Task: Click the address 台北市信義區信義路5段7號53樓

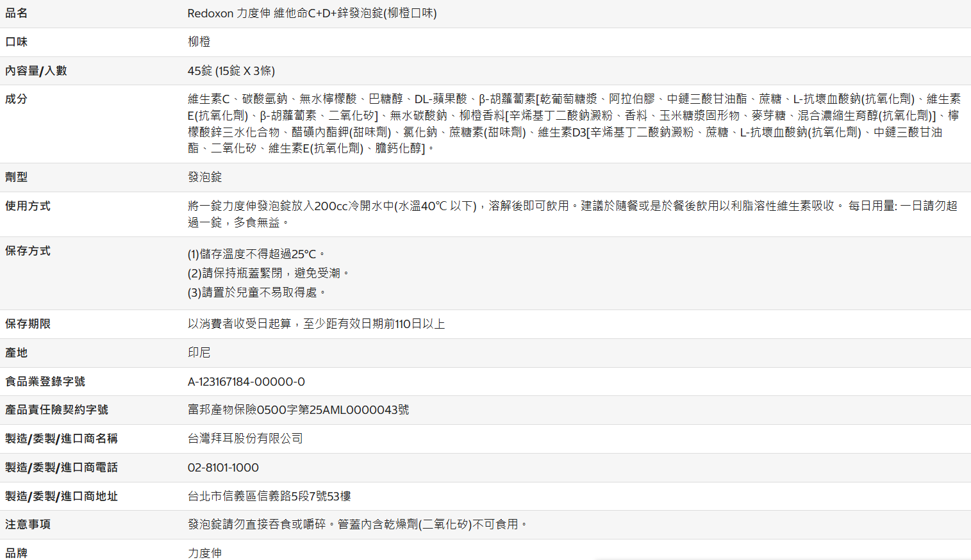Action: coord(269,496)
